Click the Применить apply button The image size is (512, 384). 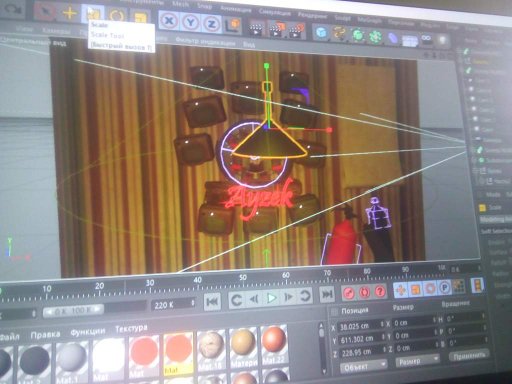click(469, 356)
